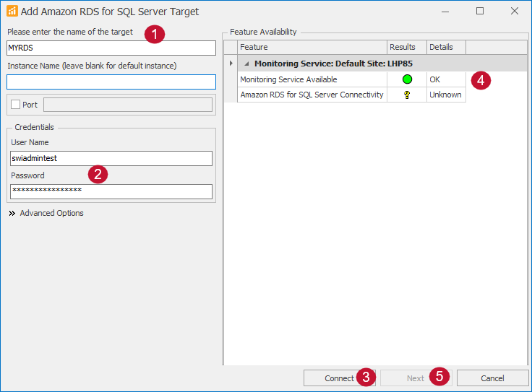The image size is (532, 392).
Task: Enable the Port checkbox
Action: [x=15, y=105]
